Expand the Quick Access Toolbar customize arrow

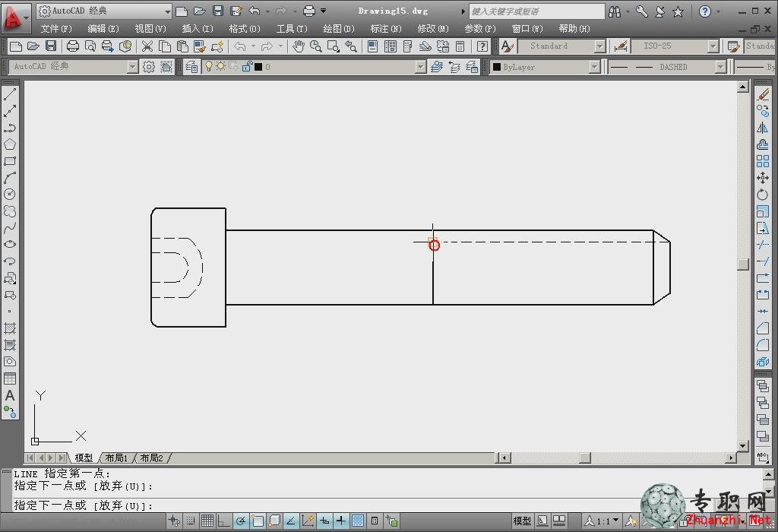tap(324, 11)
